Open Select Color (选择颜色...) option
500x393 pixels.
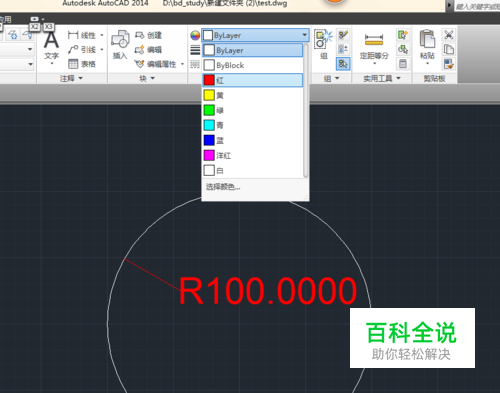223,187
